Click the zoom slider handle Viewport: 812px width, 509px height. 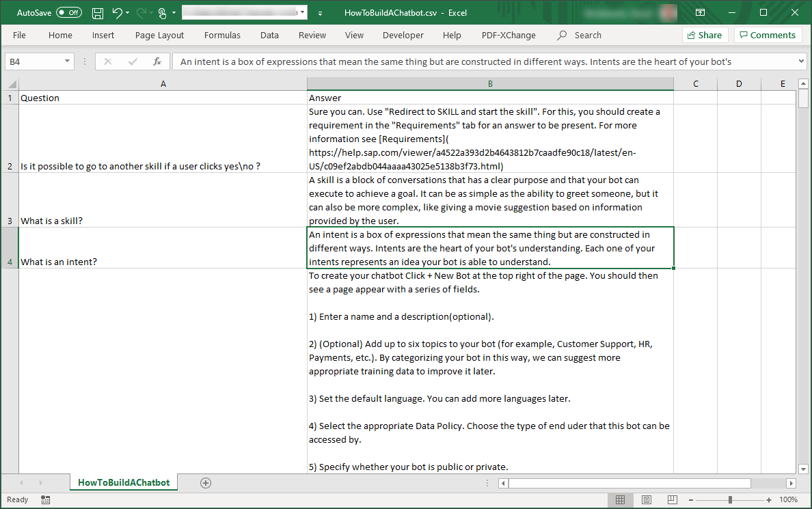[730, 499]
